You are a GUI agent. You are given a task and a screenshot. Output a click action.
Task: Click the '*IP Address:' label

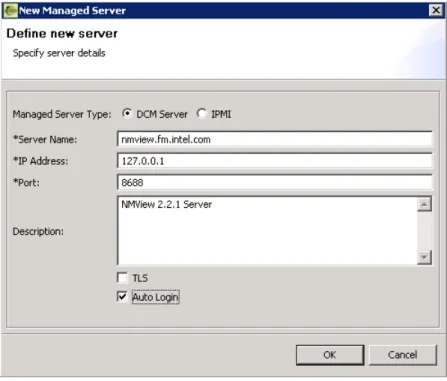tap(40, 161)
